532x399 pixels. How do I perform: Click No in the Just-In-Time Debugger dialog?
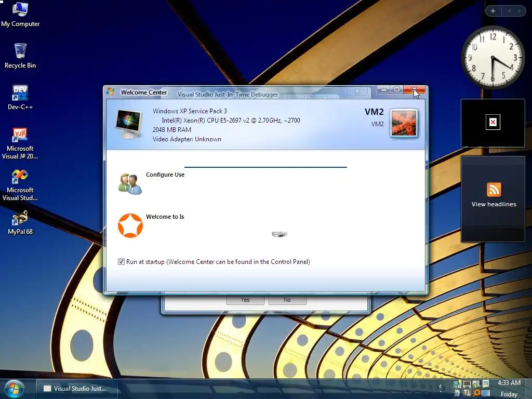click(287, 300)
